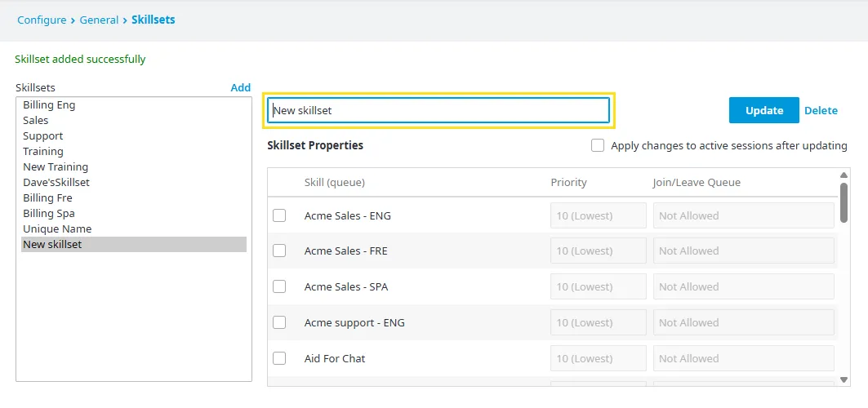Screen dimensions: 868x408
Task: Select Billing Fre skillset
Action: 134,198
